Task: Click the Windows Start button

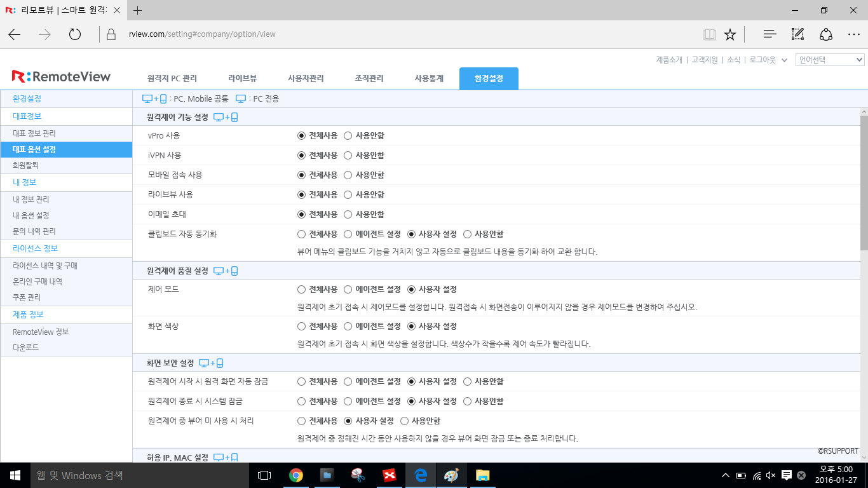Action: pos(15,475)
